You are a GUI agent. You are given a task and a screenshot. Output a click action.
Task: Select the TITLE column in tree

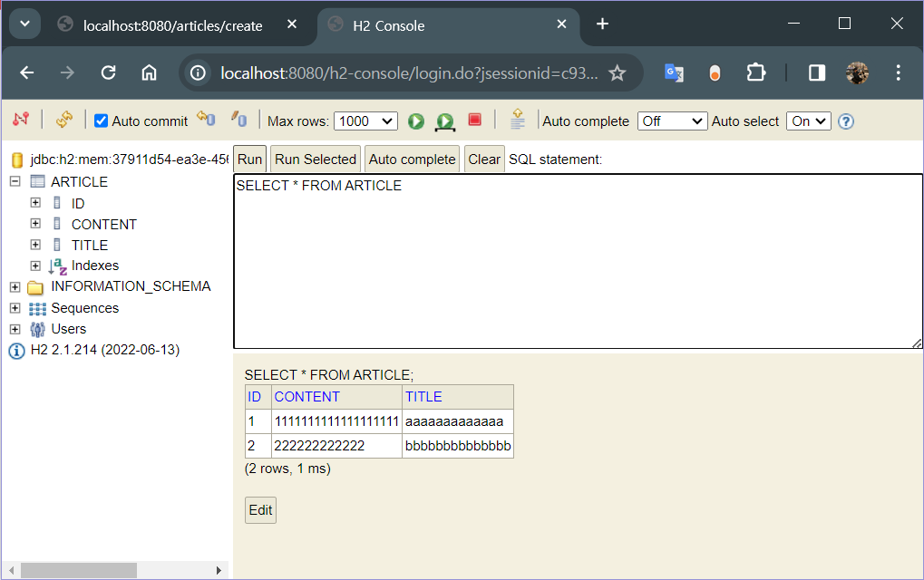(90, 245)
